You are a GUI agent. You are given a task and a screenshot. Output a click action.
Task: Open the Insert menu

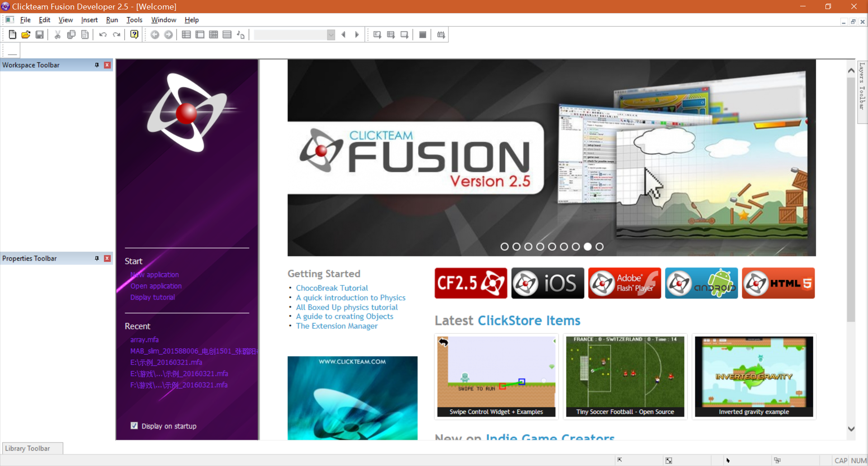tap(89, 20)
